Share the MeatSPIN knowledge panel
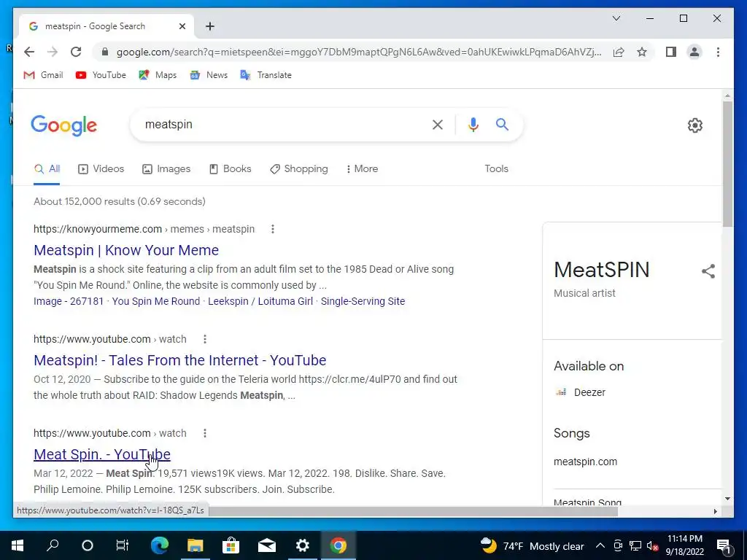Screen dimensions: 747x560 (x=708, y=271)
